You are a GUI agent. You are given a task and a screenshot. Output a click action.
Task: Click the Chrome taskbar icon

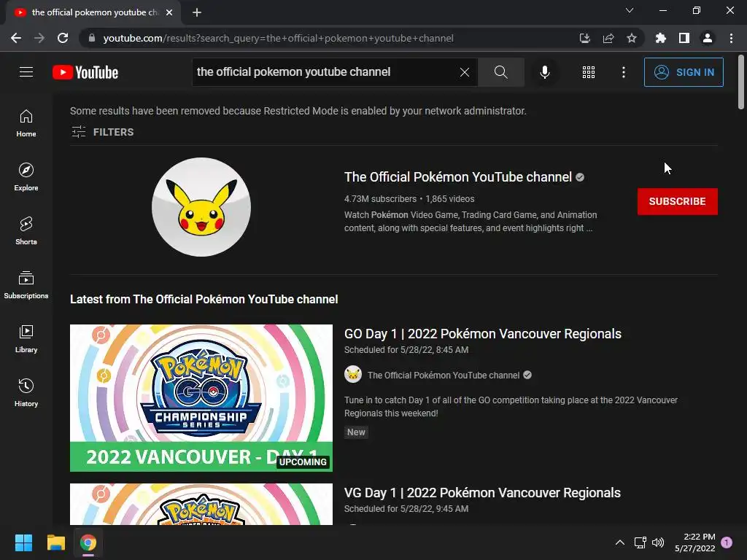[88, 542]
